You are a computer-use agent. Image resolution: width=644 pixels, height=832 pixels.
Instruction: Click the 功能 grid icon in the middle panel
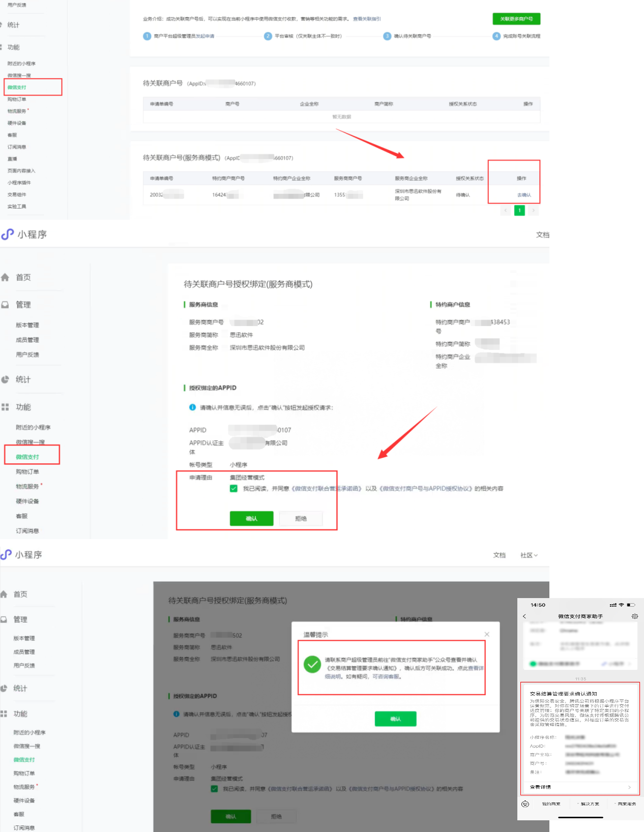pyautogui.click(x=5, y=407)
